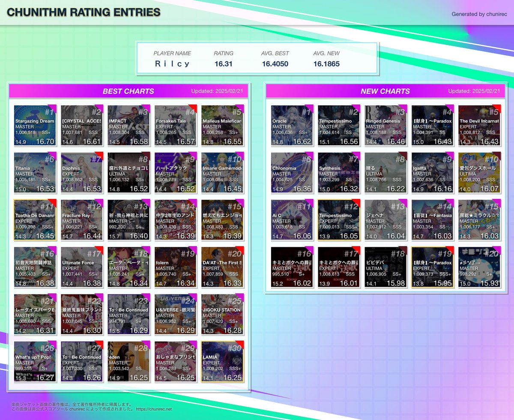Click the ビビデバ ULTIMA card
Viewport: 514px width, 420px height.
pos(385,267)
